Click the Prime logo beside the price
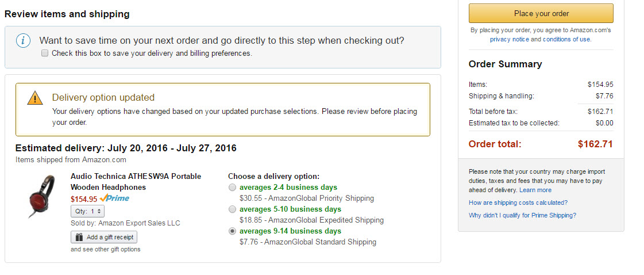644x275 pixels. point(114,198)
